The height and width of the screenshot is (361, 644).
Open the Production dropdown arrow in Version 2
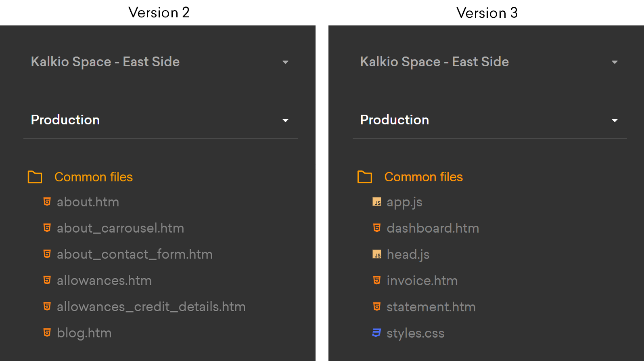[x=285, y=120]
